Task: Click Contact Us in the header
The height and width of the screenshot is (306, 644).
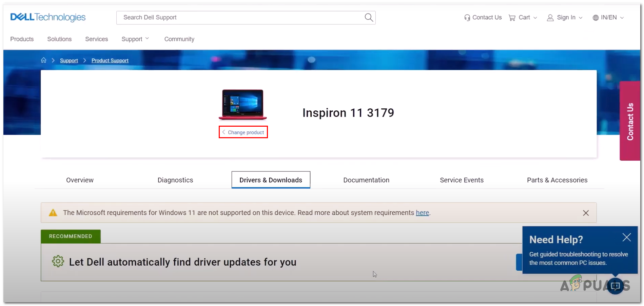Action: coord(483,18)
